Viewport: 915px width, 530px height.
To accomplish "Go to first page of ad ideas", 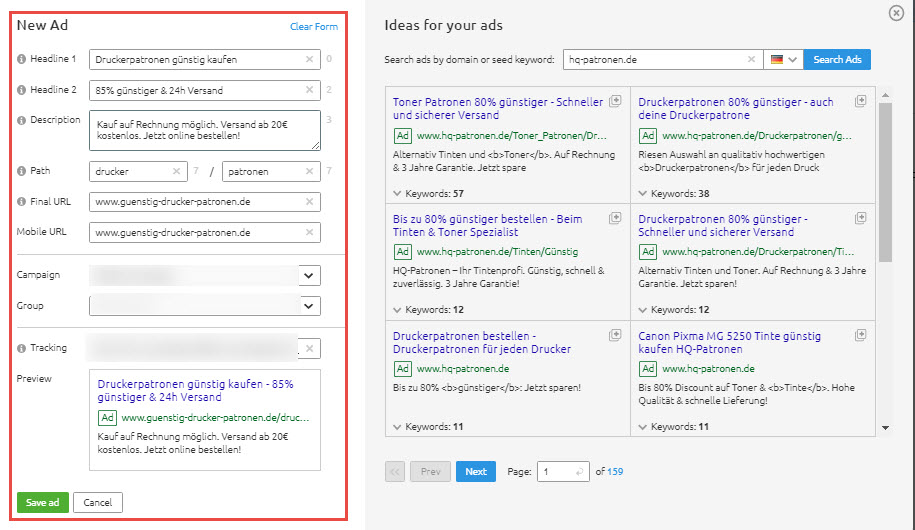I will coord(395,472).
